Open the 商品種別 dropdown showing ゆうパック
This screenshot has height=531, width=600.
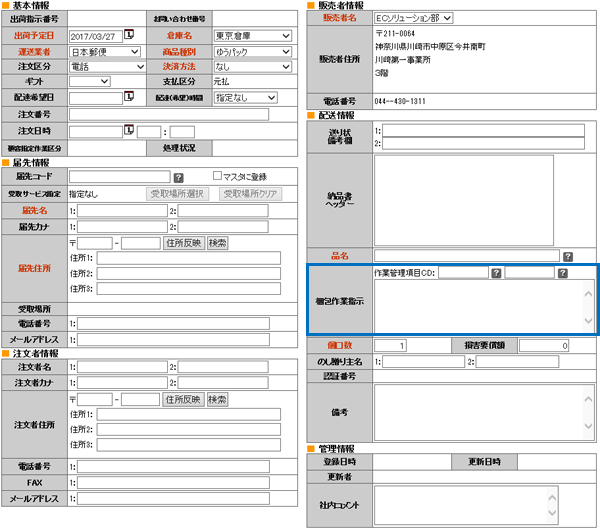(x=253, y=52)
